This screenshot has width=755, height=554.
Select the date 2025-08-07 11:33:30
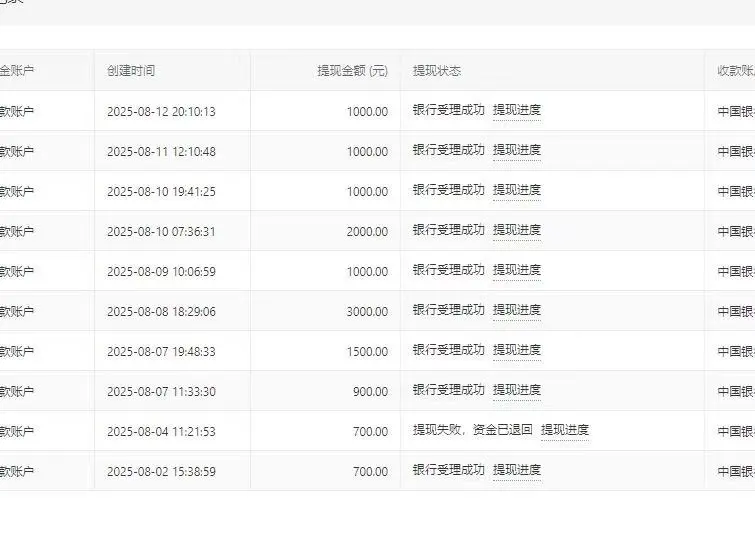[x=161, y=391]
